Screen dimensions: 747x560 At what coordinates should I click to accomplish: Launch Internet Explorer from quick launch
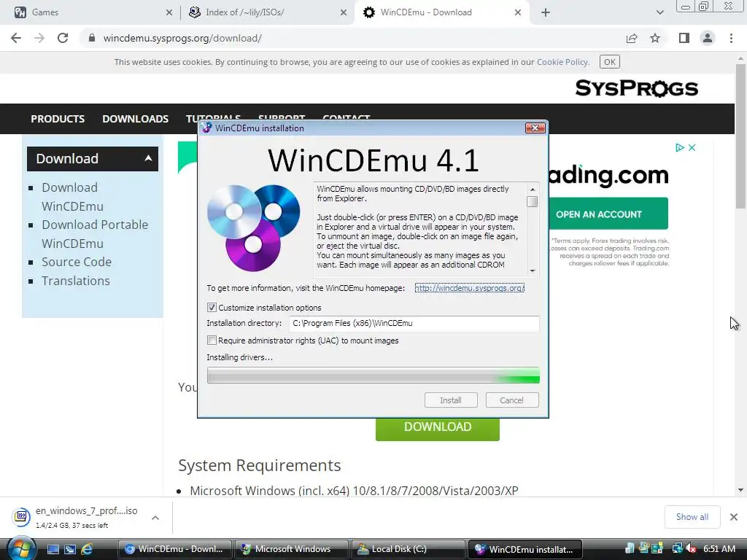tap(87, 549)
